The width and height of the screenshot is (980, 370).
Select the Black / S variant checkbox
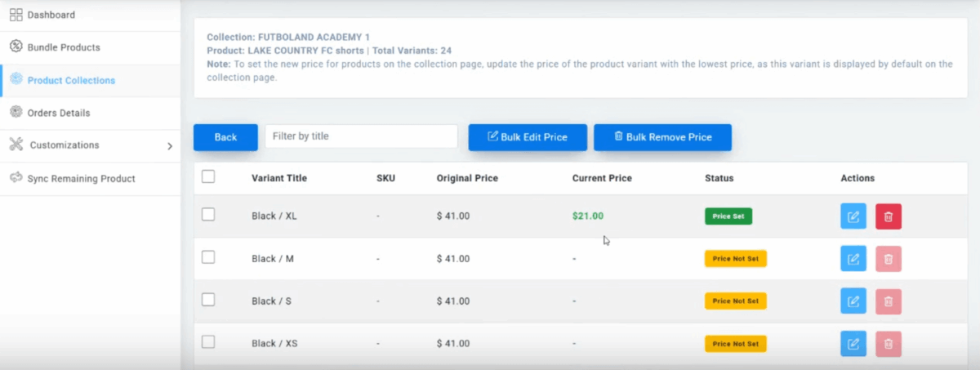coord(208,300)
